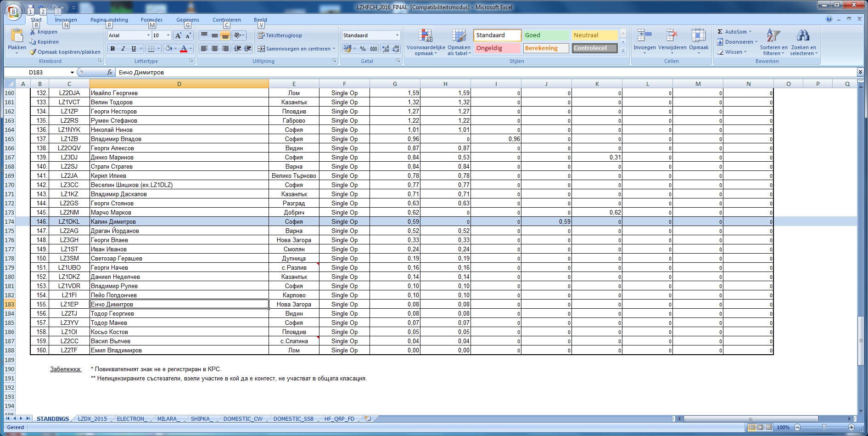Click the AutoSom sigma icon
The image size is (868, 436).
pyautogui.click(x=720, y=32)
